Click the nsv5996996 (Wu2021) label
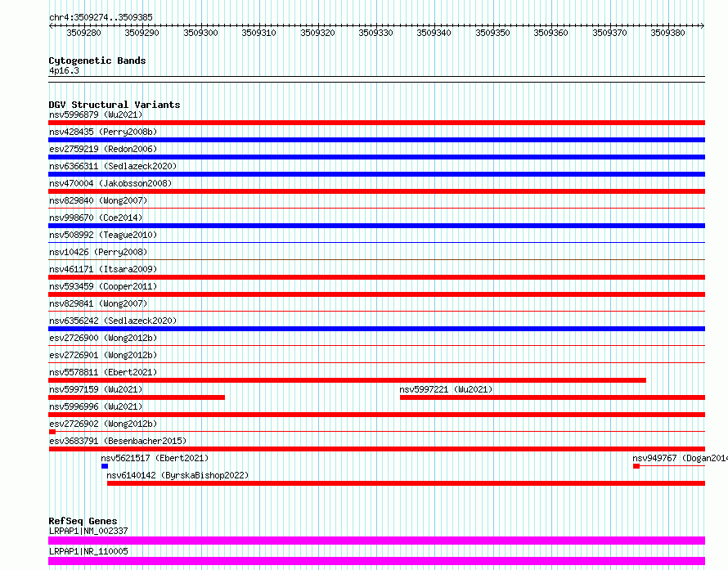The width and height of the screenshot is (728, 570). (96, 406)
